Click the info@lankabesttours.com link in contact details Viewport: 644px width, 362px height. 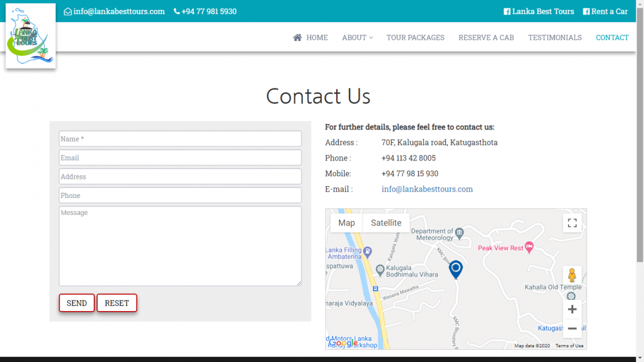[427, 189]
